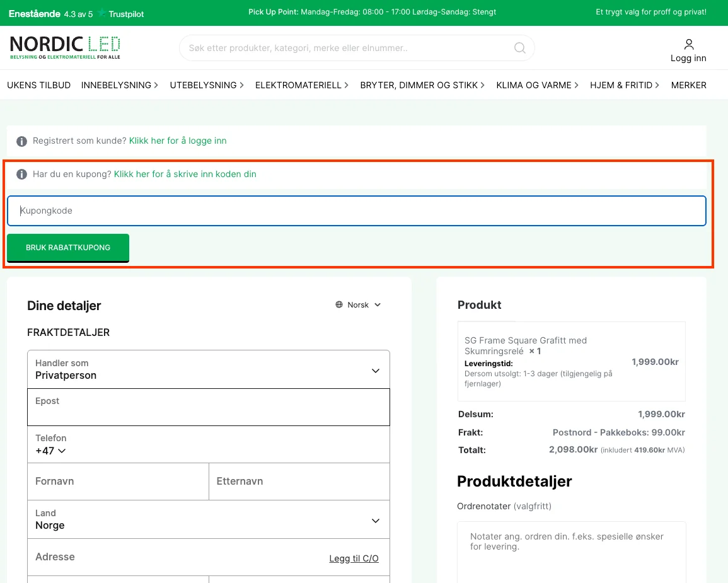Image resolution: width=728 pixels, height=583 pixels.
Task: Click the Trustpilot star rating
Action: click(x=101, y=13)
